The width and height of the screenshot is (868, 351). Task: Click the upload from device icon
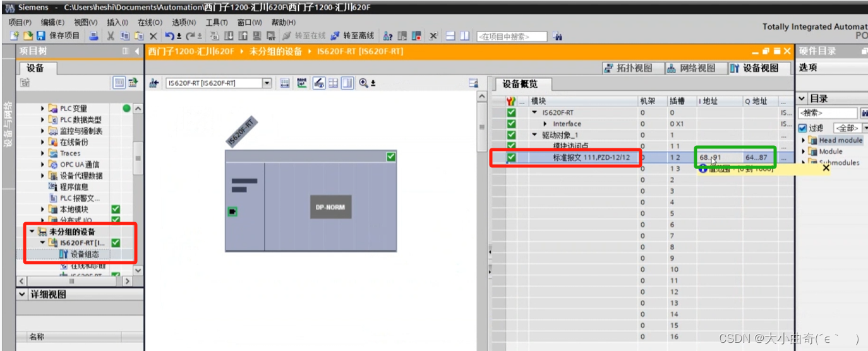click(x=243, y=36)
